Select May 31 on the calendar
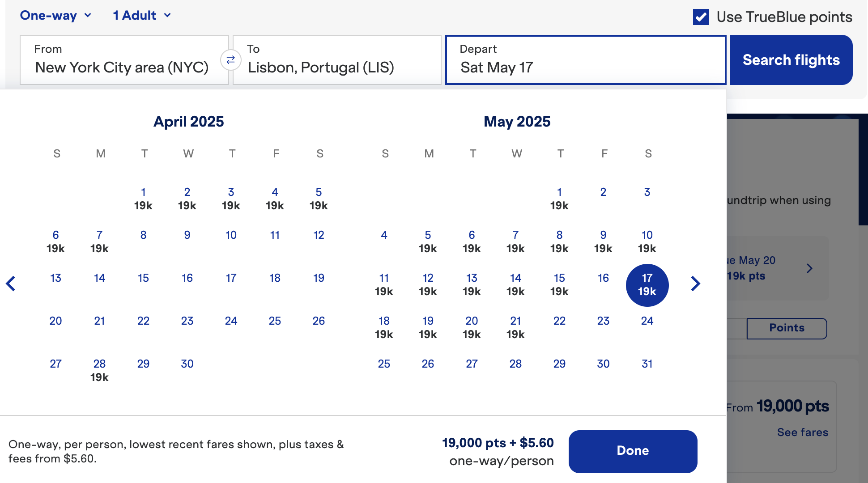This screenshot has width=868, height=483. click(647, 364)
